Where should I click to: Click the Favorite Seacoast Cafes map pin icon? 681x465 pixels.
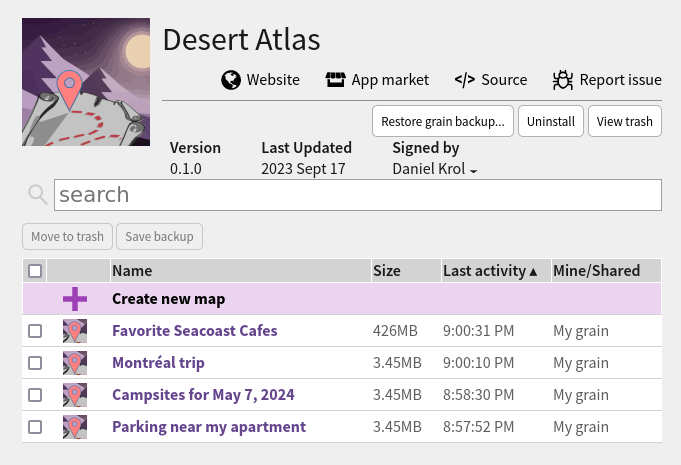[x=75, y=331]
